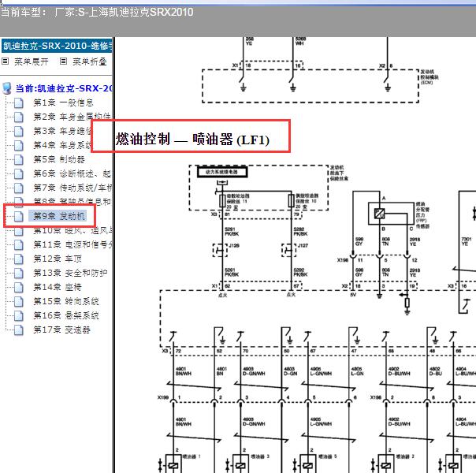This screenshot has width=476, height=473.
Task: Click the 凯迪拉克-SRX-2010-维修手册 panel header
Action: [x=57, y=46]
